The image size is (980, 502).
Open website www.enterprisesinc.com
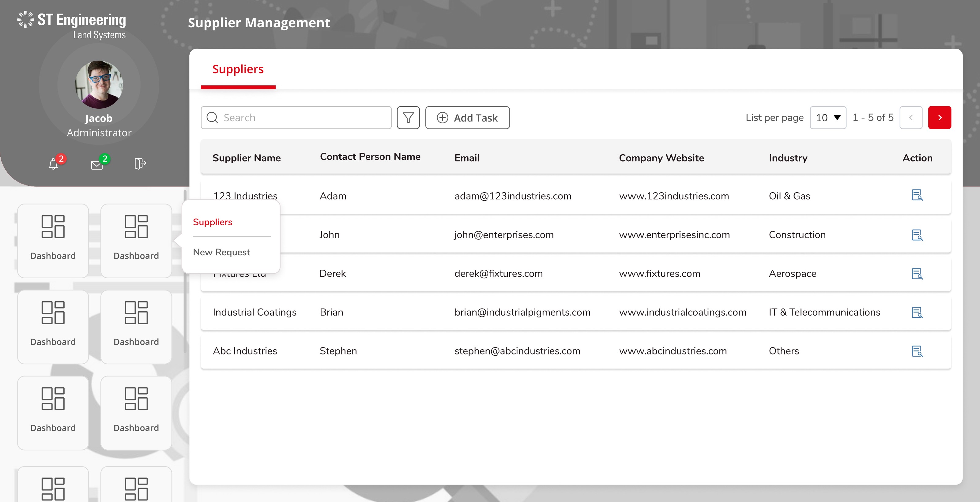click(x=674, y=235)
